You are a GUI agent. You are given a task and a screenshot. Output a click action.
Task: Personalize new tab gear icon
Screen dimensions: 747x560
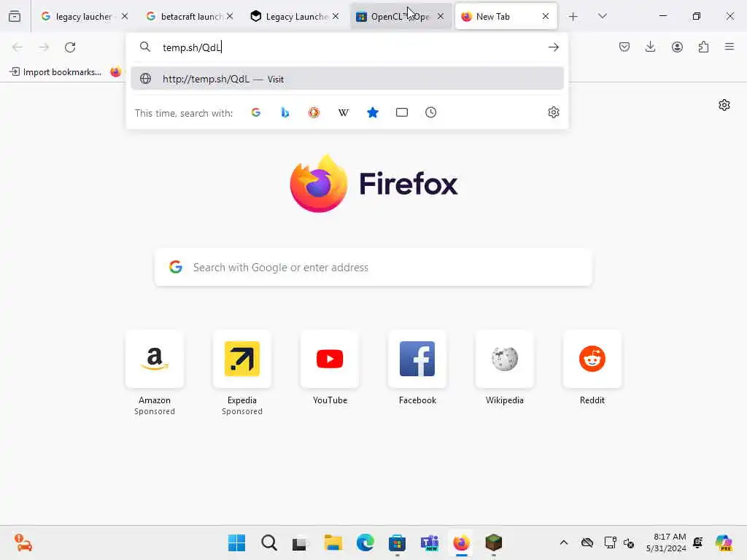click(724, 105)
